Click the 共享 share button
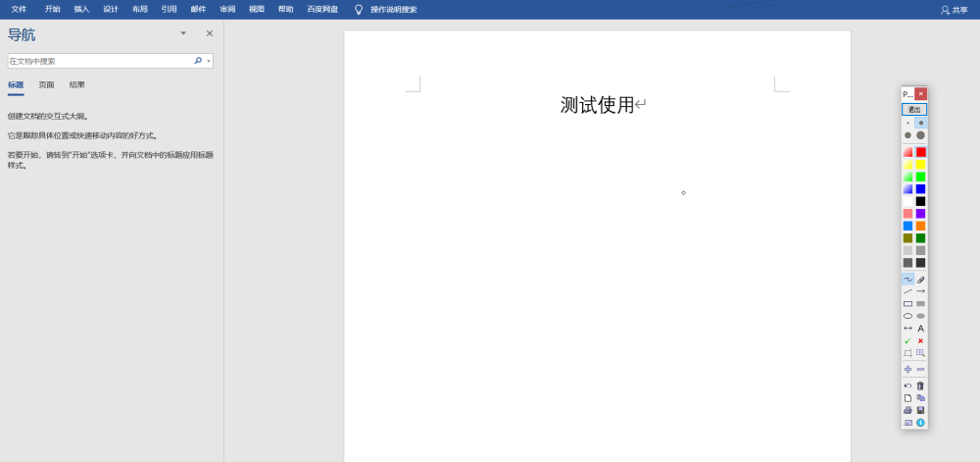 coord(955,10)
